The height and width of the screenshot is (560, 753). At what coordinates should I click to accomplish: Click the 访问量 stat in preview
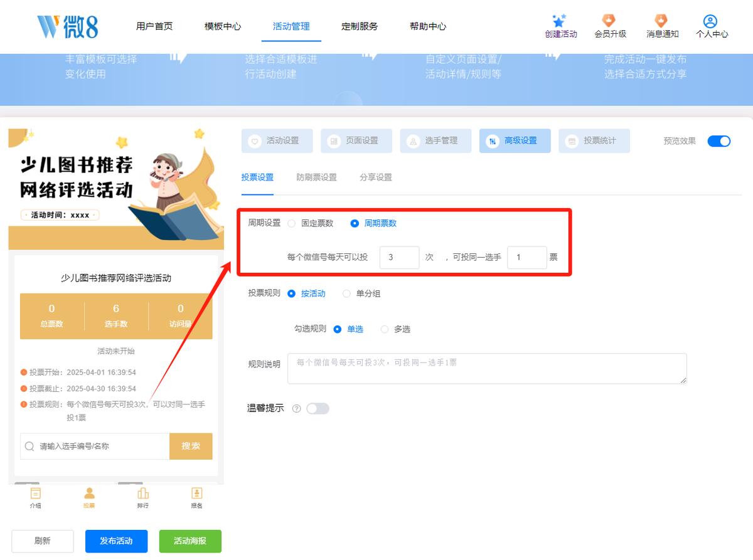click(181, 316)
